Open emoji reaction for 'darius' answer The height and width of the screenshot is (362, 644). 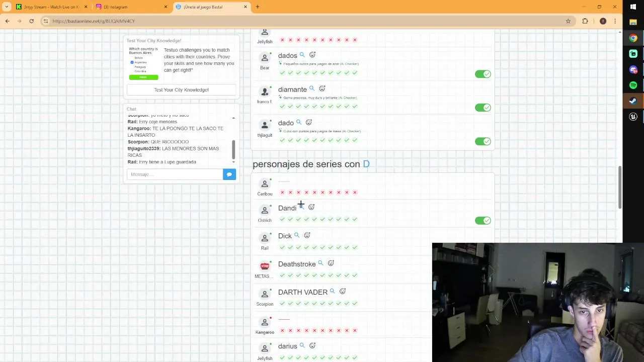pyautogui.click(x=312, y=345)
